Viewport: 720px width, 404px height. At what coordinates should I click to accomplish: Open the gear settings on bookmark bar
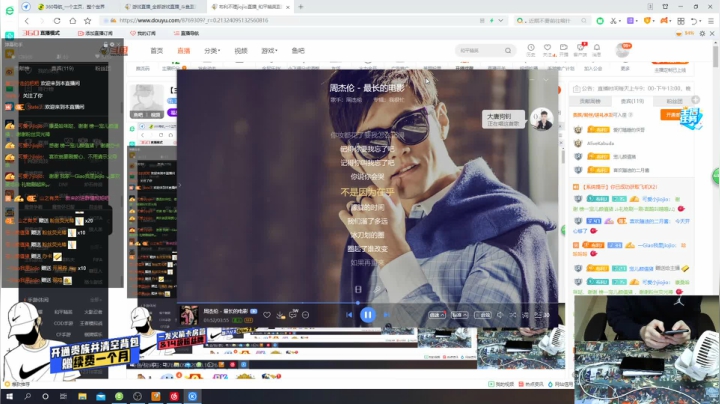[x=702, y=34]
